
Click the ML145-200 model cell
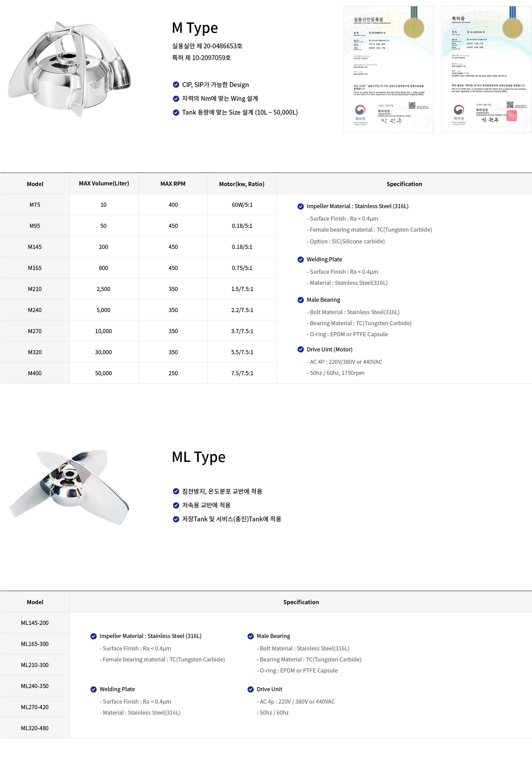point(35,623)
